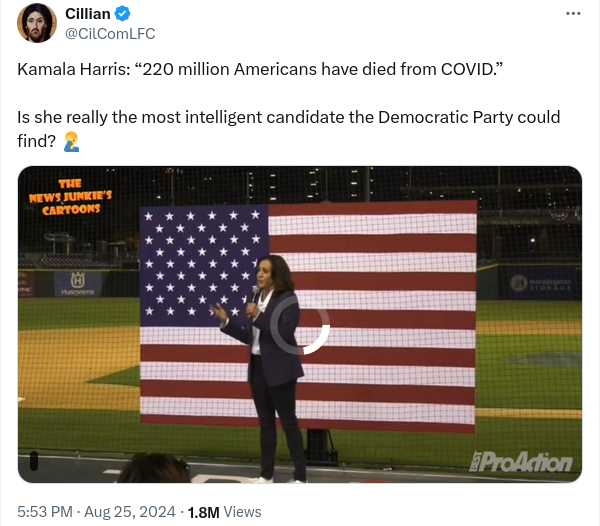Click the blue verified checkmark badge
The image size is (600, 526).
(122, 13)
